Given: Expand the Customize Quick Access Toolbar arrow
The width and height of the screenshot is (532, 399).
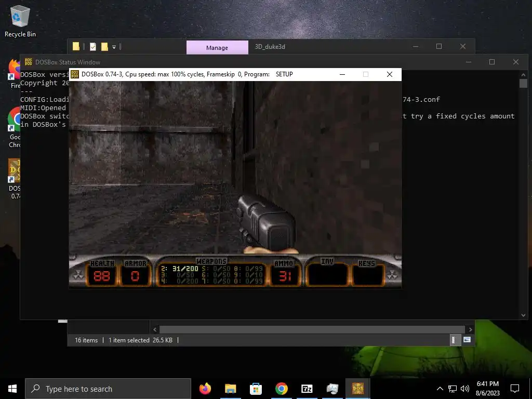Looking at the screenshot, I should coord(114,47).
